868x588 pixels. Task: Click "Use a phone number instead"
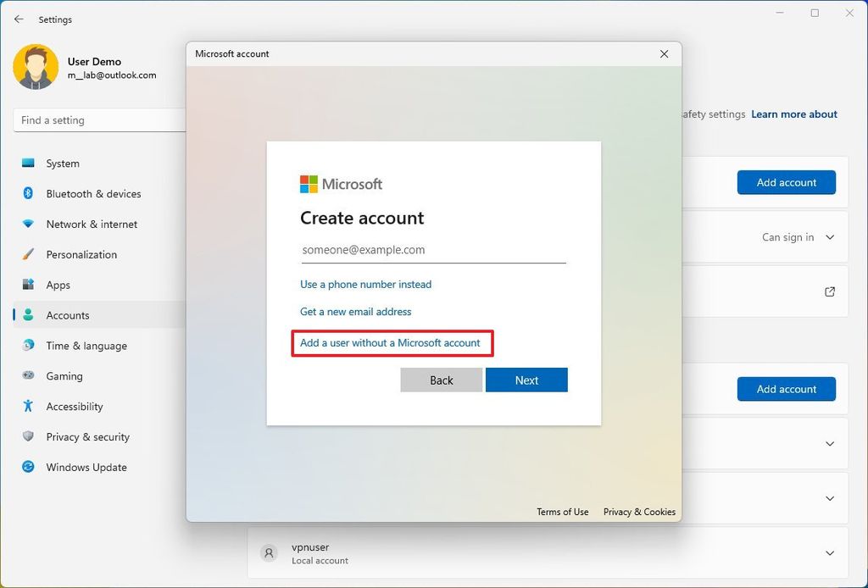click(x=365, y=285)
